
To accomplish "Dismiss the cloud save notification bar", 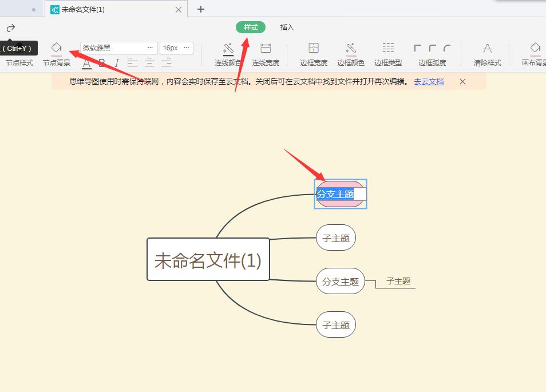I will tap(462, 81).
